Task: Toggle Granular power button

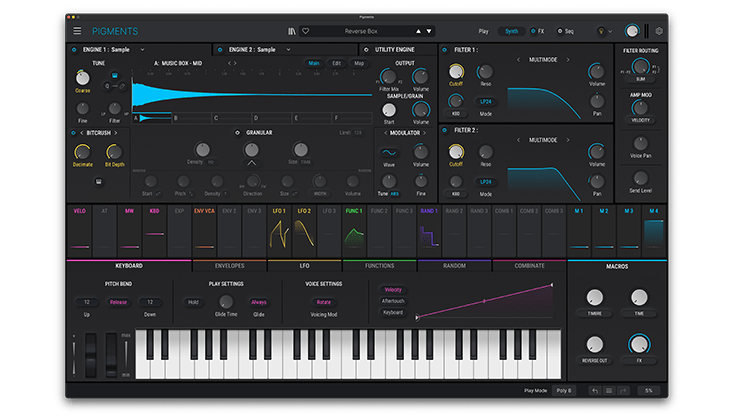Action: point(237,133)
